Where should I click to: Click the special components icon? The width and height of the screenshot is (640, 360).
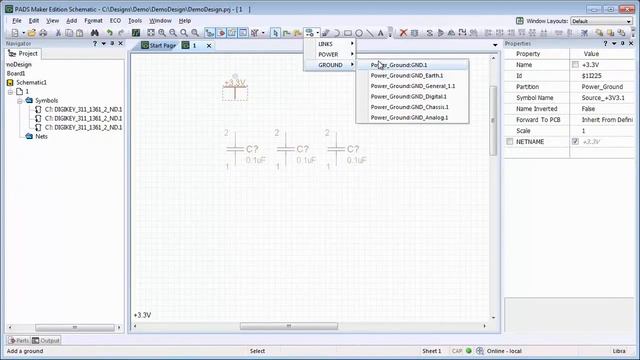pos(310,33)
